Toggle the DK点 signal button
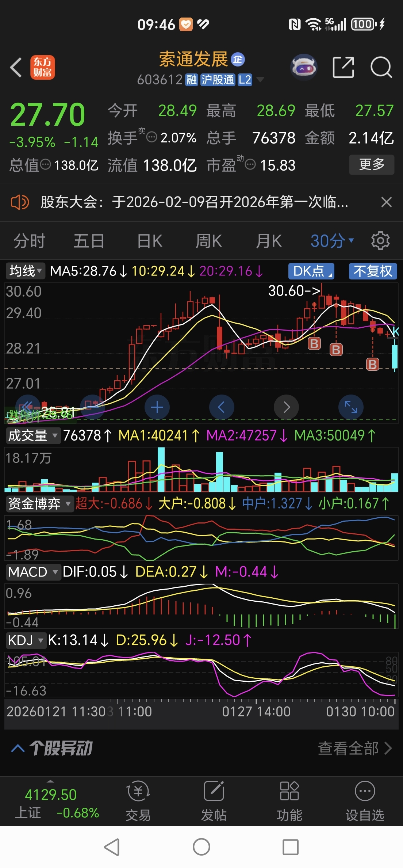This screenshot has height=868, width=403. click(x=311, y=271)
